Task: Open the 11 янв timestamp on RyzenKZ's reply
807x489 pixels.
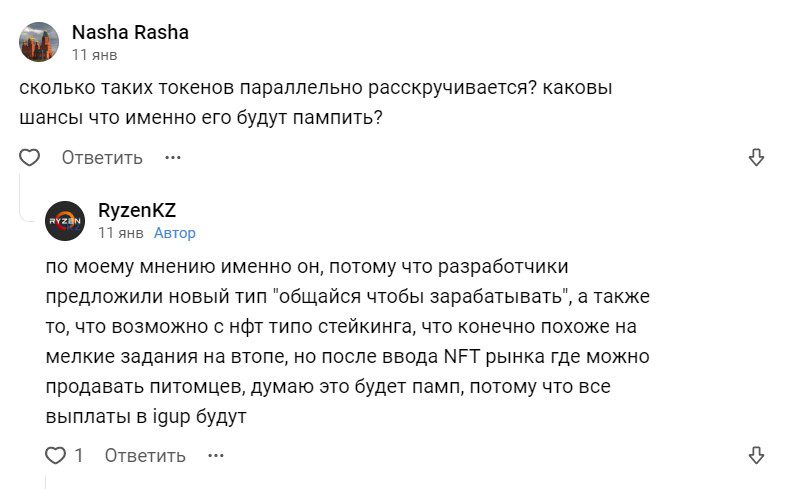Action: (120, 233)
